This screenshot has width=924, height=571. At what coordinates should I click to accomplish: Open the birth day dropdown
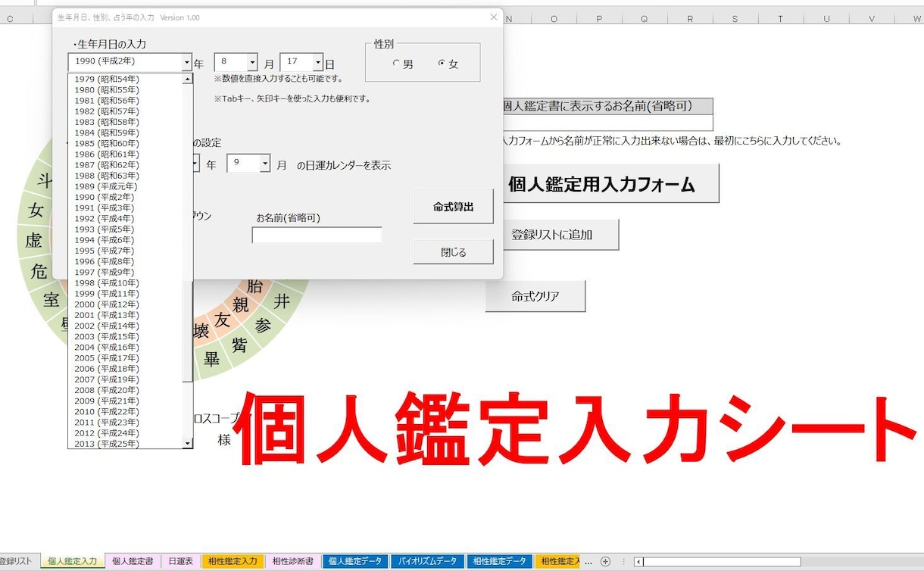tap(318, 62)
